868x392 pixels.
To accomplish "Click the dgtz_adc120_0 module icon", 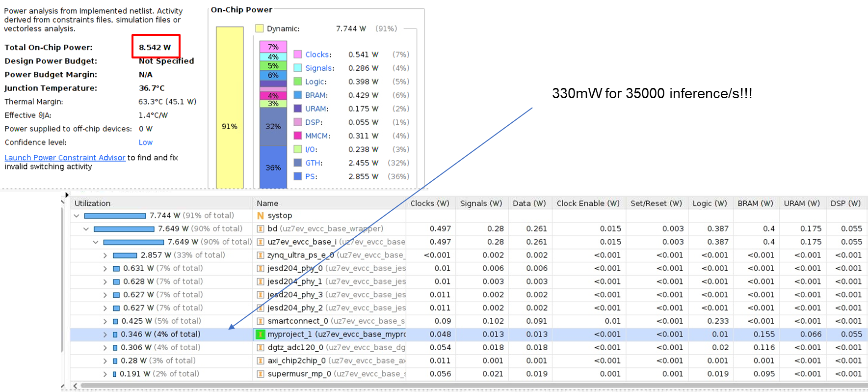I will [261, 348].
